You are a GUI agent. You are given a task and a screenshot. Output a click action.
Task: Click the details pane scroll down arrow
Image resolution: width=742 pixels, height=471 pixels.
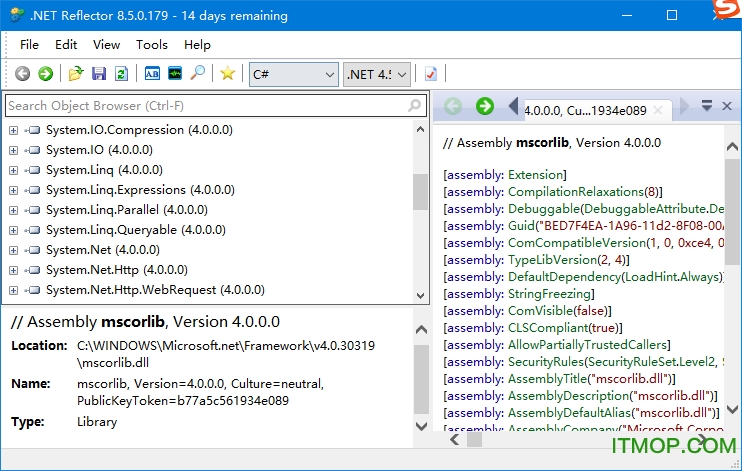(421, 426)
